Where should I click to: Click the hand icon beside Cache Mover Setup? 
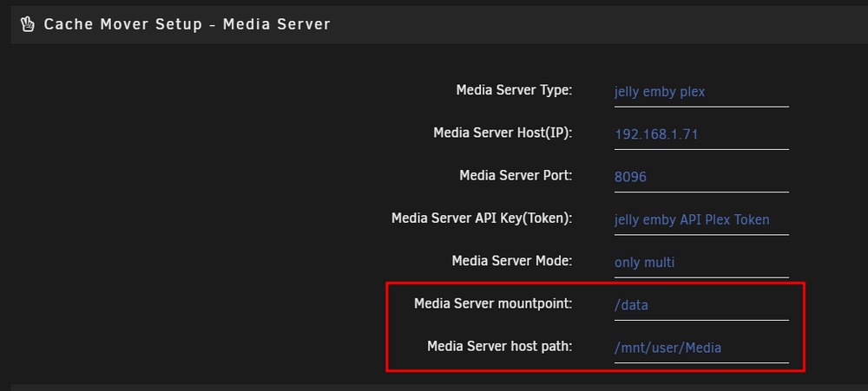click(27, 24)
